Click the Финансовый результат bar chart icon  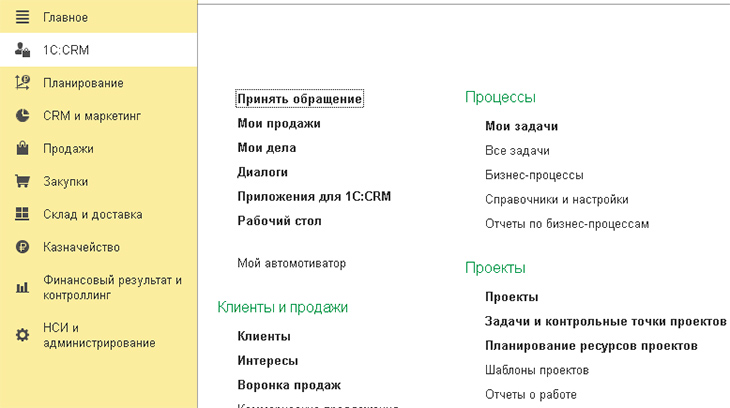coord(22,287)
